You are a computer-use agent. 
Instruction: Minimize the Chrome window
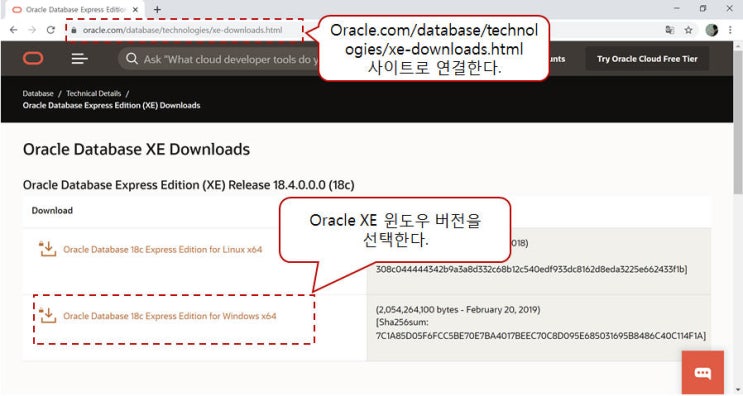[x=677, y=9]
